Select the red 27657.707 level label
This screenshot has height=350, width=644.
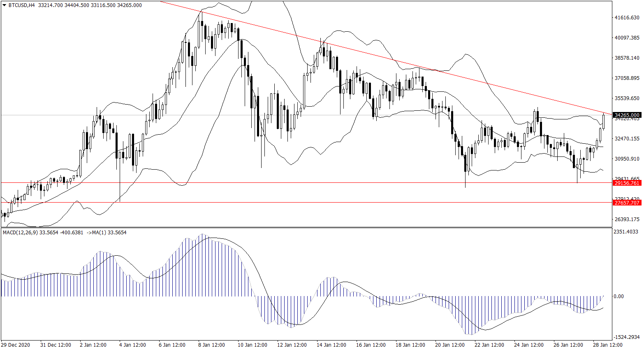pos(626,203)
